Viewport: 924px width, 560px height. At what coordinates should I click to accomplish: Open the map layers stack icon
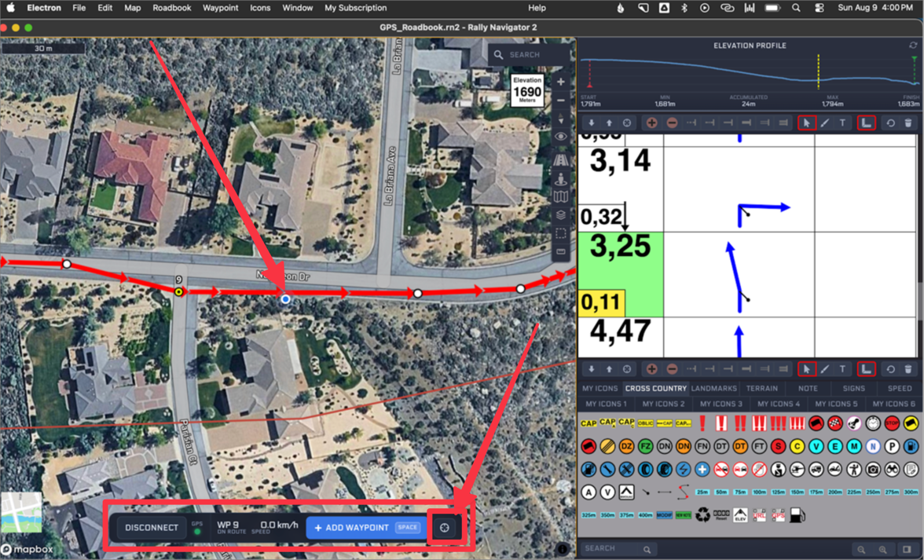pyautogui.click(x=560, y=215)
